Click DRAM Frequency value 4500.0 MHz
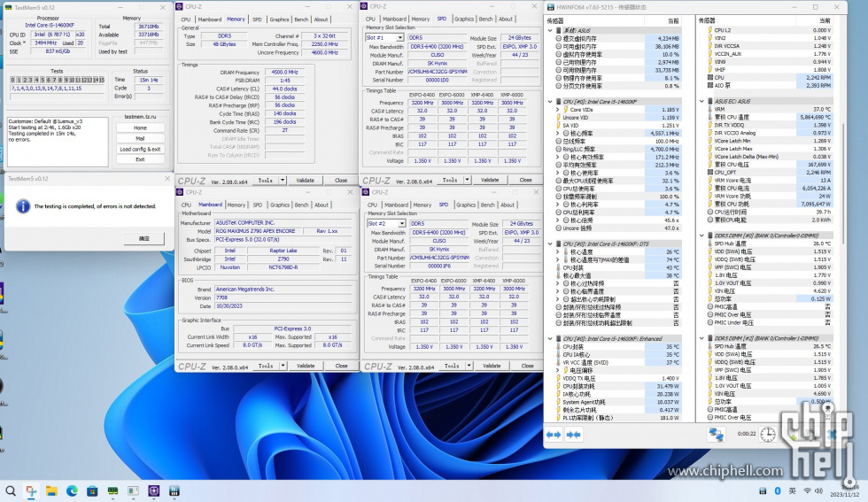868x502 pixels. click(x=284, y=72)
